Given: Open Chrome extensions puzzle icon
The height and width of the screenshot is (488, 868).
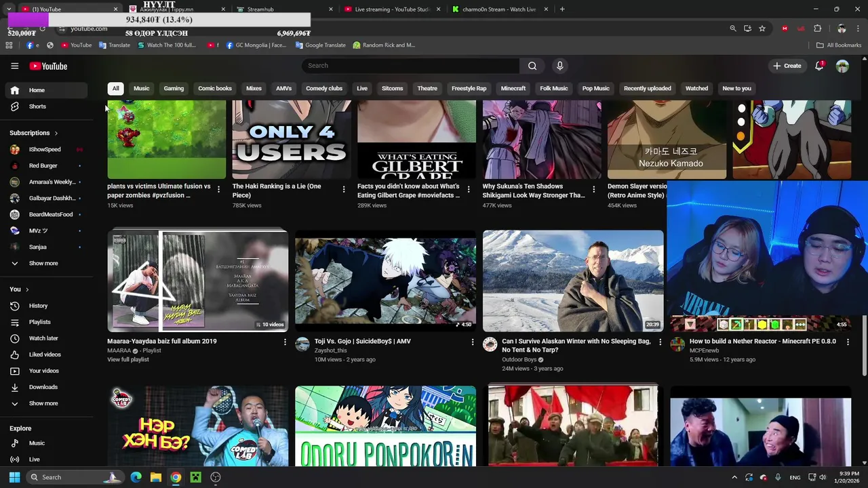Looking at the screenshot, I should 817,28.
